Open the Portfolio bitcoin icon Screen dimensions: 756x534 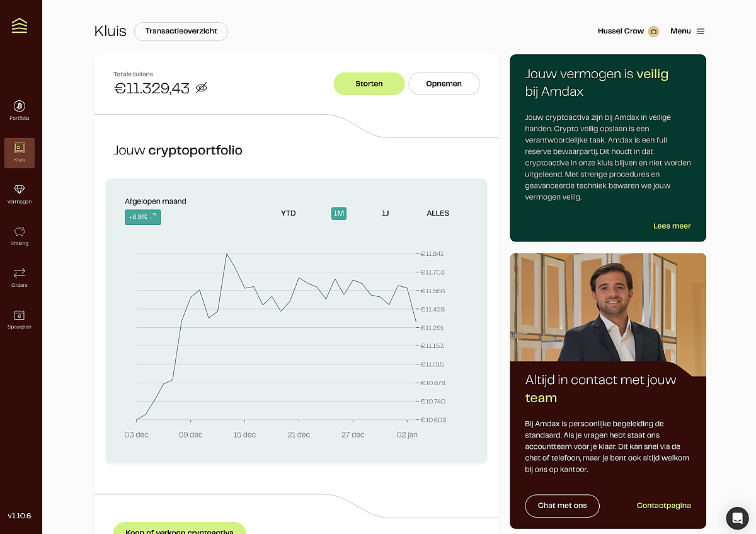(x=20, y=106)
